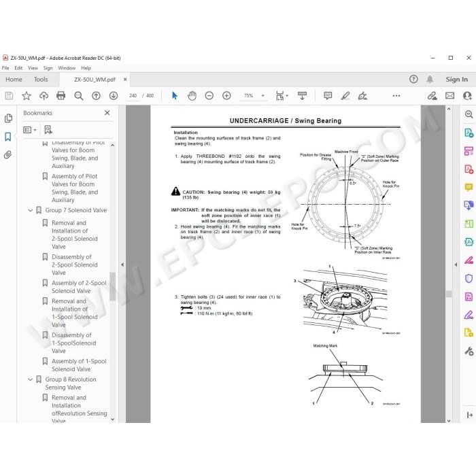Open Help question mark icon
The width and height of the screenshot is (476, 476).
413,80
